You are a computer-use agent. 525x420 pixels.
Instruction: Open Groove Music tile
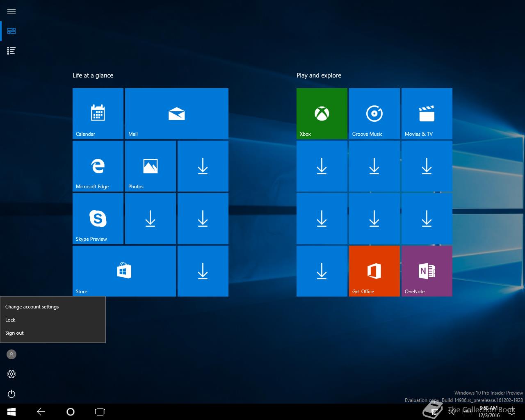[374, 113]
